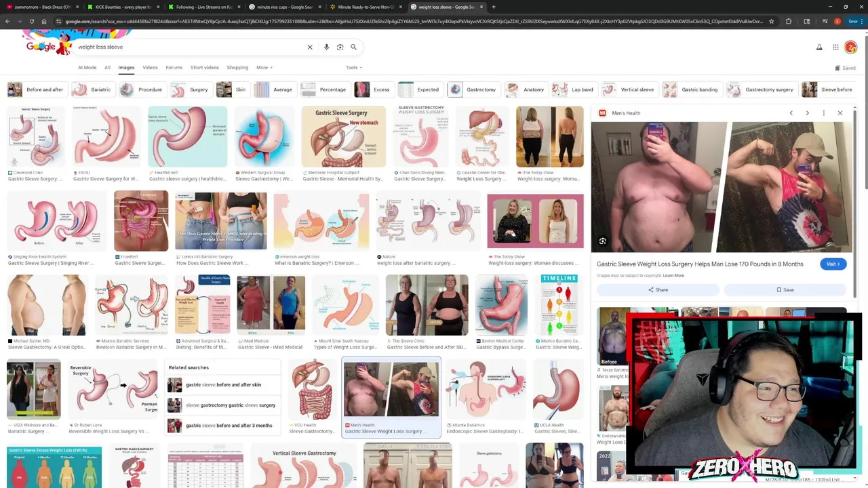Close the image preview panel
This screenshot has height=488, width=868.
point(840,113)
